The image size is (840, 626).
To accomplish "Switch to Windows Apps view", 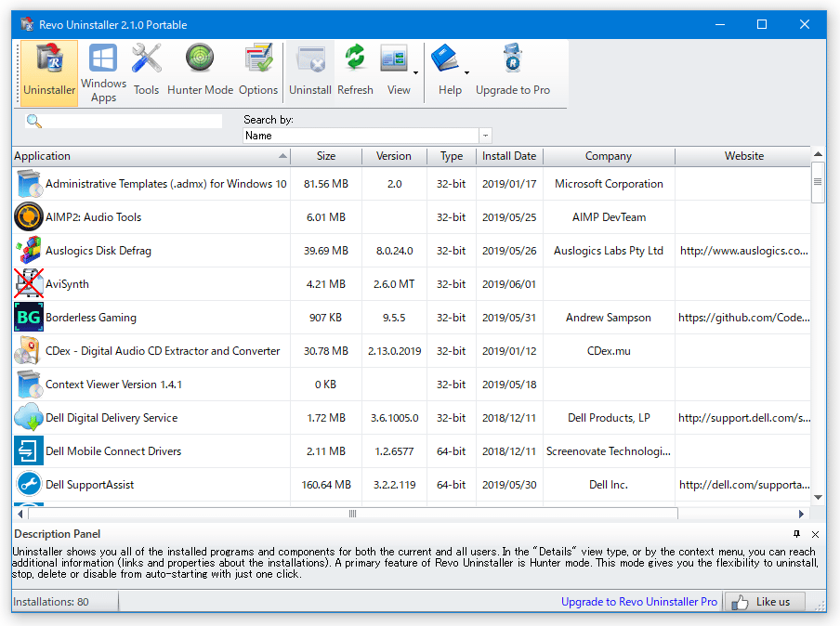I will (x=103, y=73).
